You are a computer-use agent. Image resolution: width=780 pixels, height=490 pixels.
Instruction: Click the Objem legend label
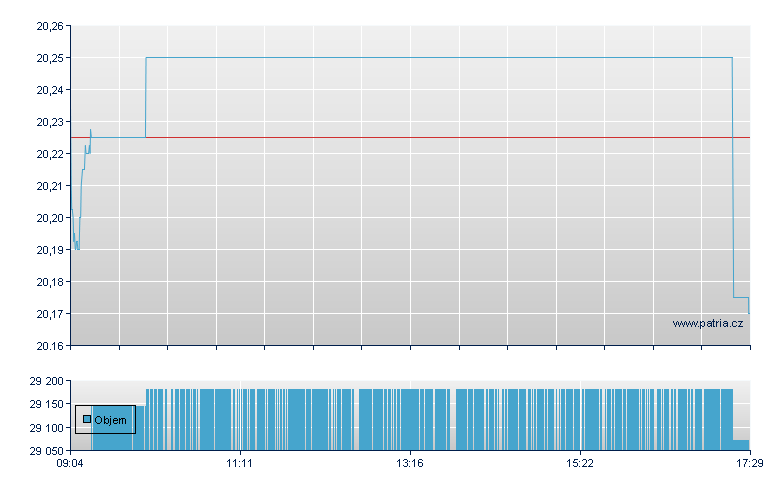(x=110, y=420)
